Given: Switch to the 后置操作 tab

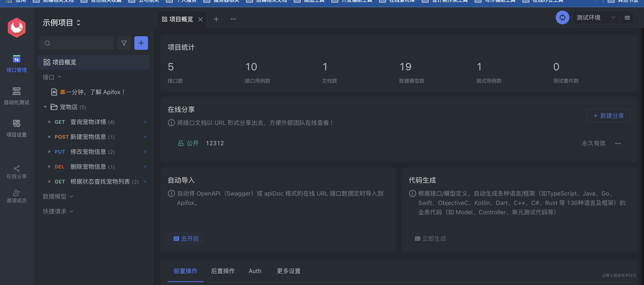Looking at the screenshot, I should (x=223, y=271).
